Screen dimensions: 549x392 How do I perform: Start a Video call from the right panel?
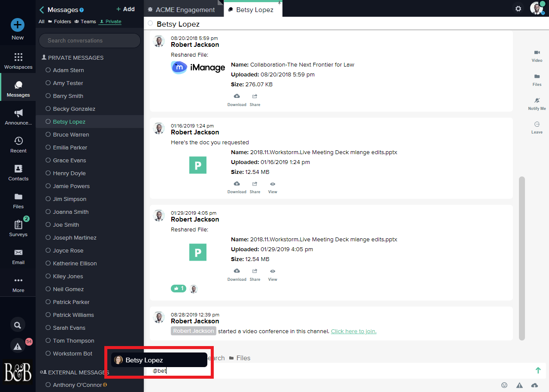point(537,56)
